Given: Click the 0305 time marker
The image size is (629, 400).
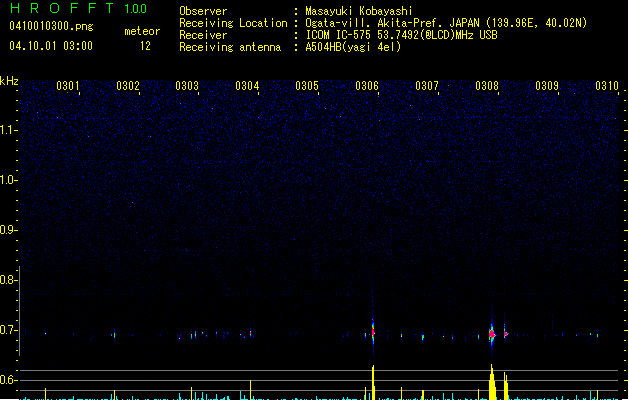Looking at the screenshot, I should point(307,85).
